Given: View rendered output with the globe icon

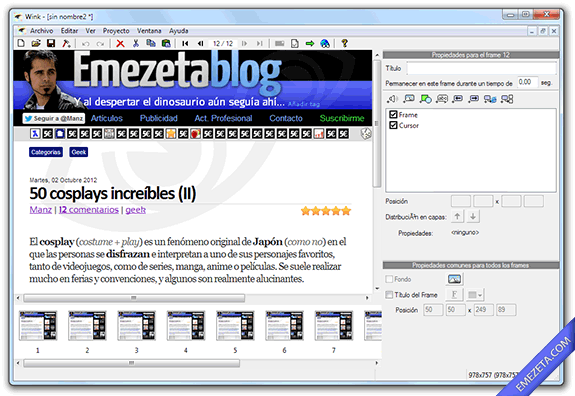Looking at the screenshot, I should point(325,44).
